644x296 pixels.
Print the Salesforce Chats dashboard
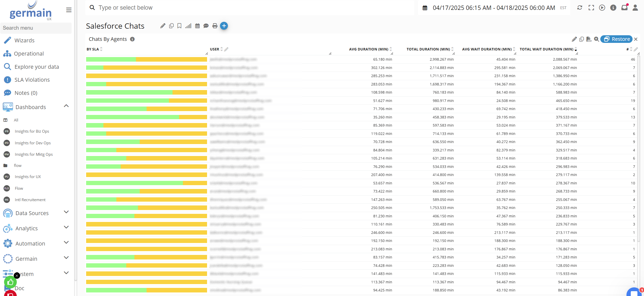click(x=215, y=26)
